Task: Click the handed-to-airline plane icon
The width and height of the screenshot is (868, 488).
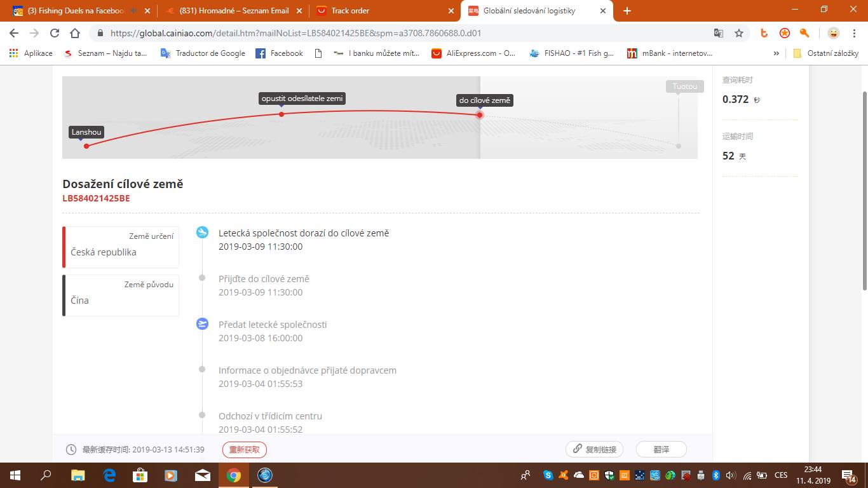Action: [x=202, y=324]
